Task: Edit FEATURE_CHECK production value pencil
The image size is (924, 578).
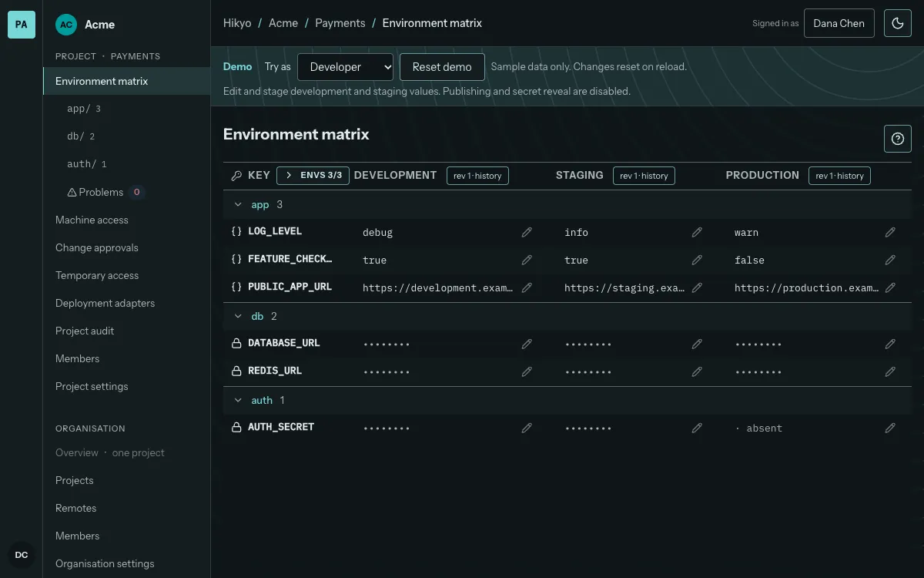Action: click(890, 260)
